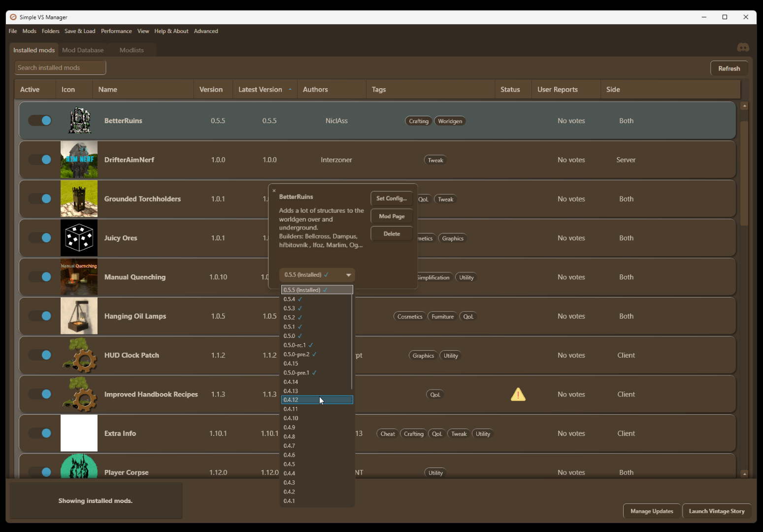Focus the Search installed mods field

[x=60, y=67]
